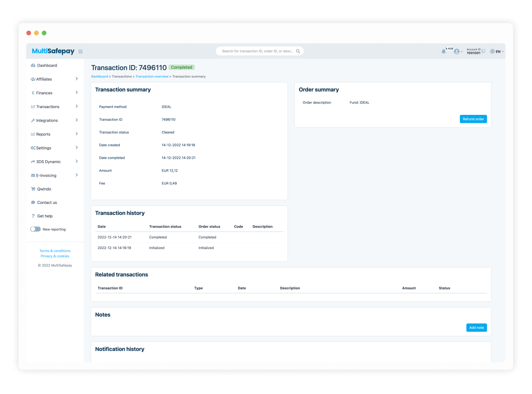Expand the Settings sidebar submenu
This screenshot has height=394, width=532.
click(x=77, y=147)
